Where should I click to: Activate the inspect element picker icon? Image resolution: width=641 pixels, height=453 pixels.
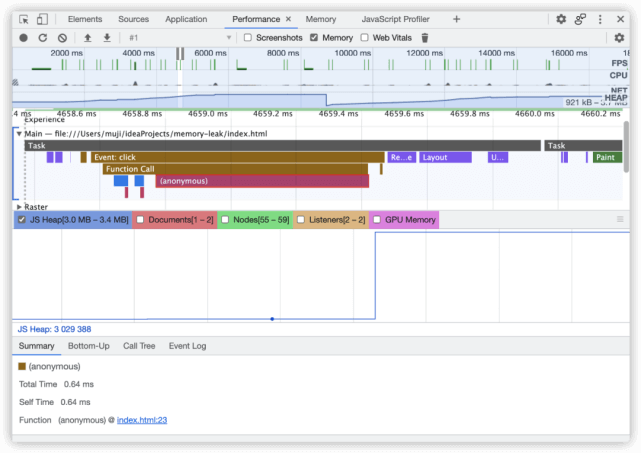pyautogui.click(x=24, y=19)
